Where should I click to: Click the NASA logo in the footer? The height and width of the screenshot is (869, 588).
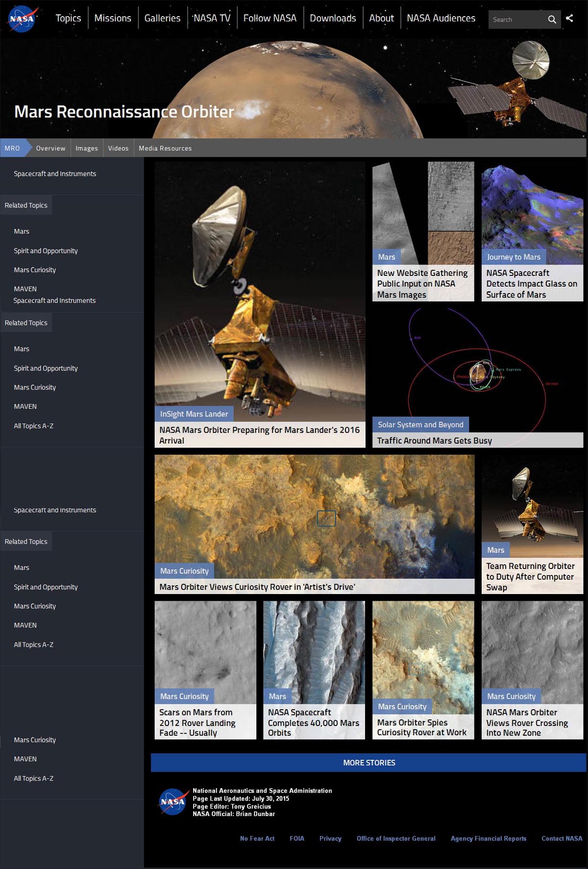click(x=173, y=802)
